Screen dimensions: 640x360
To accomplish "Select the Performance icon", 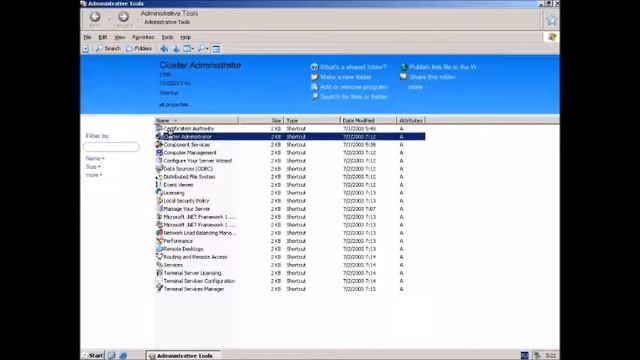I will [x=159, y=241].
